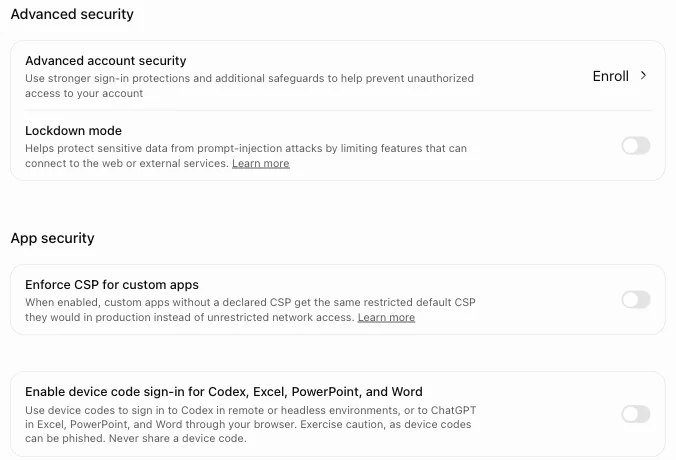Toggle device code sign-in switch
The height and width of the screenshot is (460, 676).
coord(636,414)
